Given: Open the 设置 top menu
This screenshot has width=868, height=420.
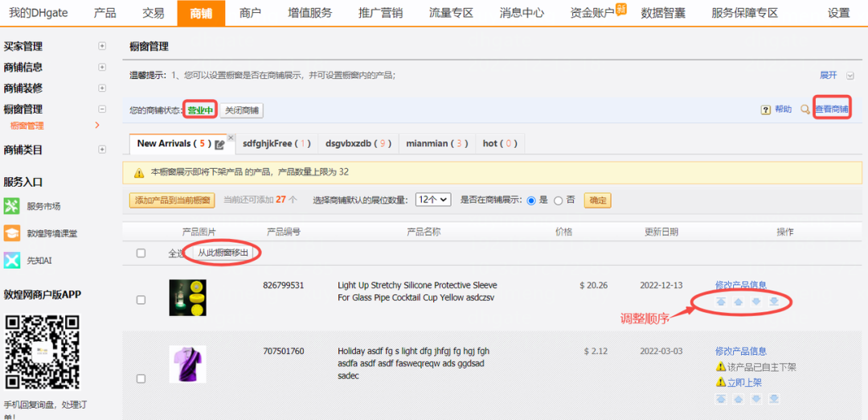Looking at the screenshot, I should (838, 14).
